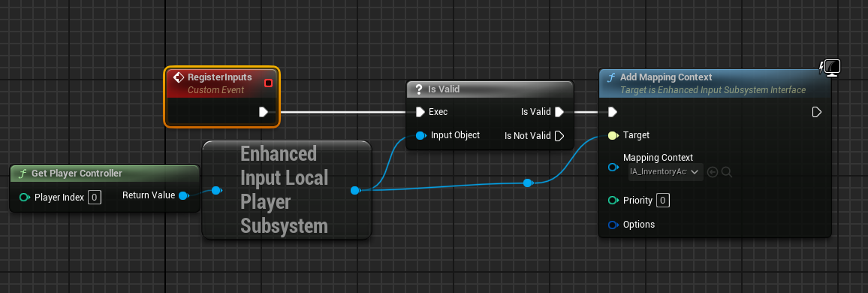Click the Enhanced Input Subsystem input pin
This screenshot has height=293, width=868.
(216, 191)
